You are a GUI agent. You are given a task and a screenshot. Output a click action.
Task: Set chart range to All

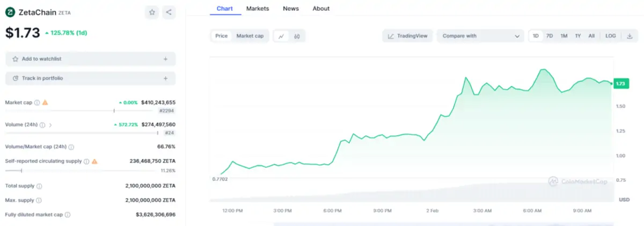point(591,36)
